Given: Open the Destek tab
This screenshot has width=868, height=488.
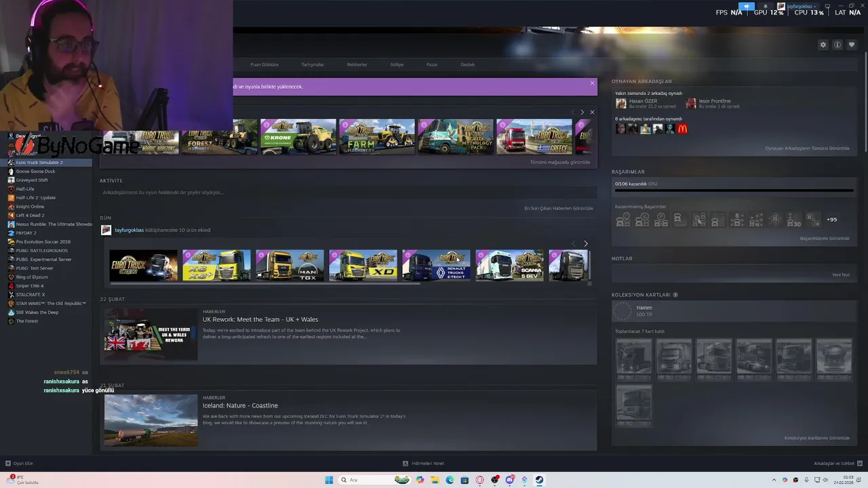Looking at the screenshot, I should [467, 64].
